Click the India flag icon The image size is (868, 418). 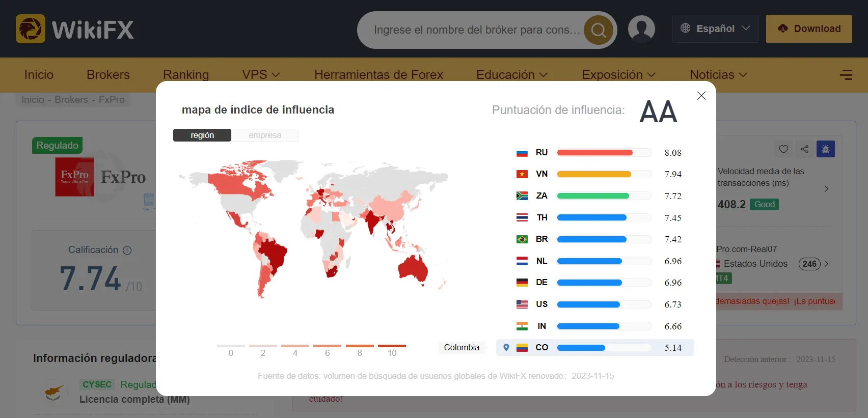point(522,326)
